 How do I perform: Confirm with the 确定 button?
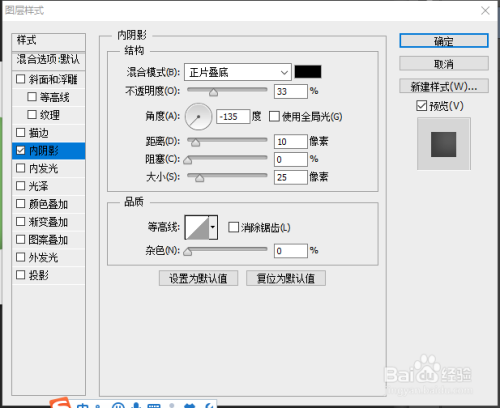(x=444, y=41)
